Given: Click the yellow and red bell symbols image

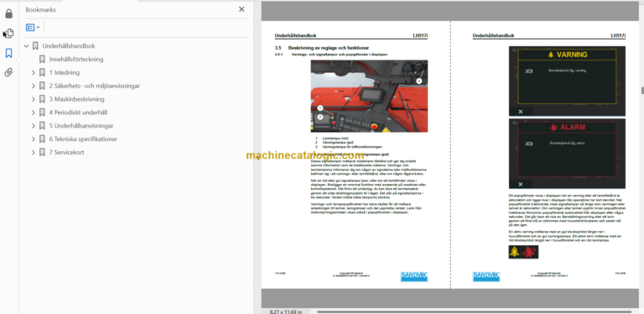Looking at the screenshot, I should coord(523,252).
